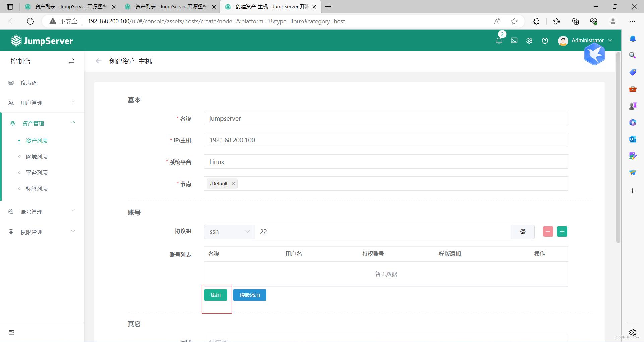
Task: Click the IP/主机 input field
Action: point(386,140)
